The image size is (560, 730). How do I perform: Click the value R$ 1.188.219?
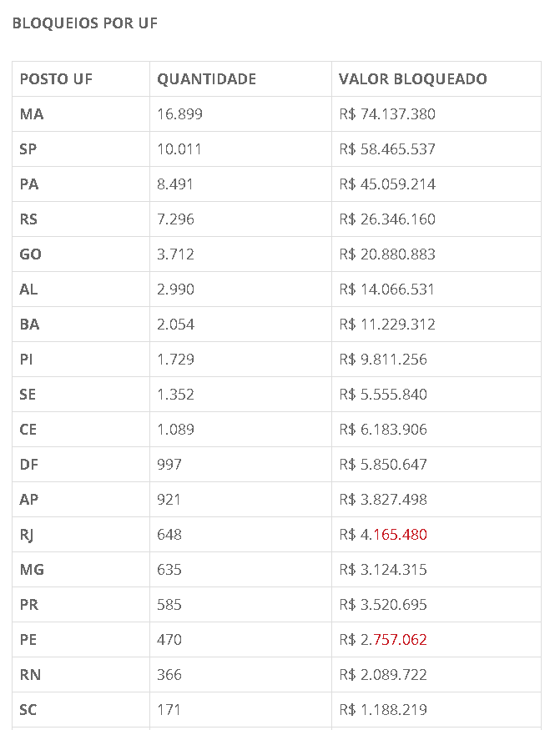click(383, 710)
